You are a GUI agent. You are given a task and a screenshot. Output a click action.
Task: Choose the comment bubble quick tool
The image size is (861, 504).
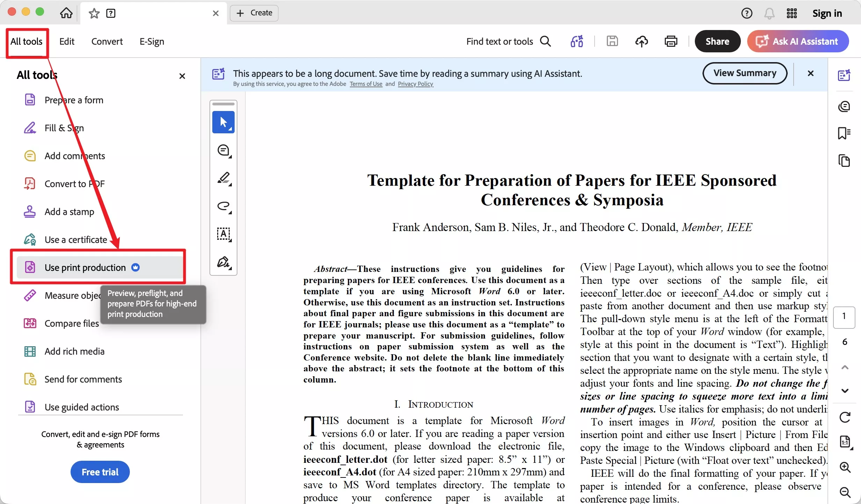(x=223, y=150)
